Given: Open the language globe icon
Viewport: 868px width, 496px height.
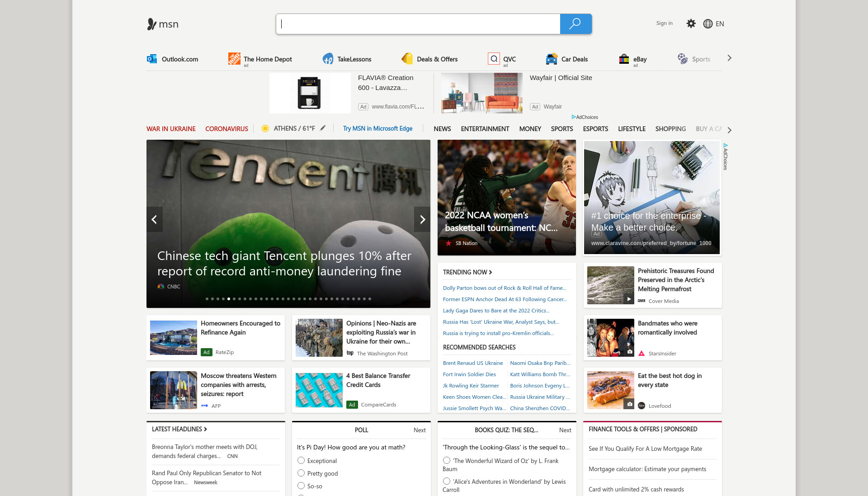Looking at the screenshot, I should pyautogui.click(x=708, y=24).
